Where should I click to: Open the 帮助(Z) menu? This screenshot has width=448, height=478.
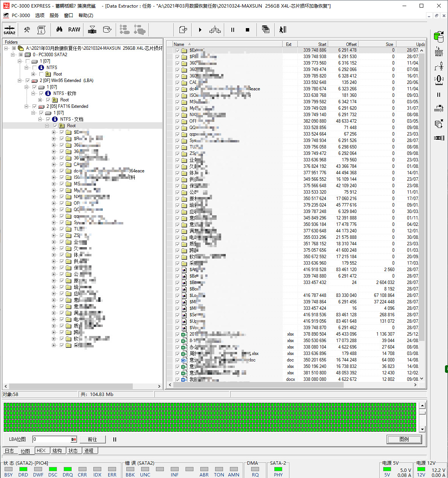point(86,16)
